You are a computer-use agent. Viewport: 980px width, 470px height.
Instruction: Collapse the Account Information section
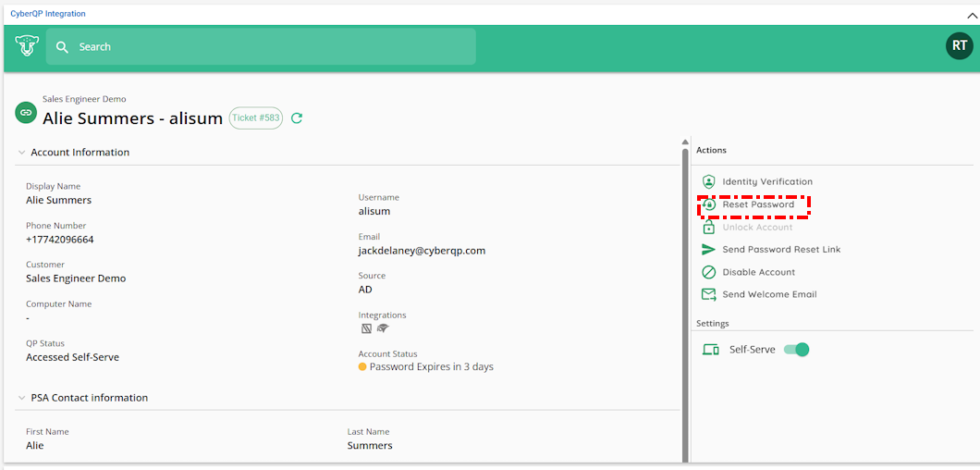(21, 153)
